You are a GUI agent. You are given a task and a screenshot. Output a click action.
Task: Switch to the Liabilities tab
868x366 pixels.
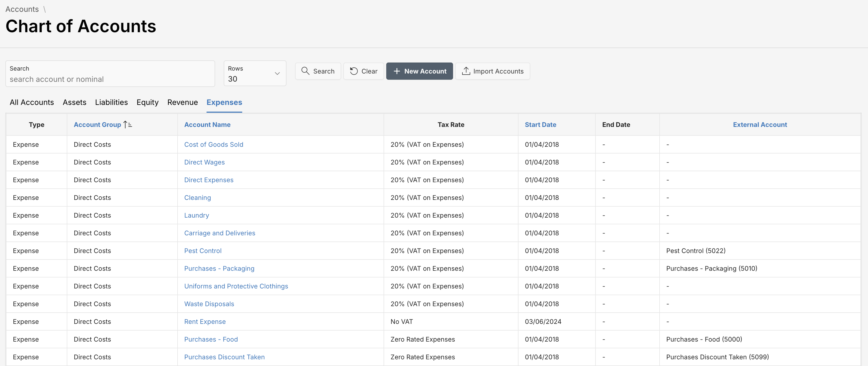click(x=111, y=103)
